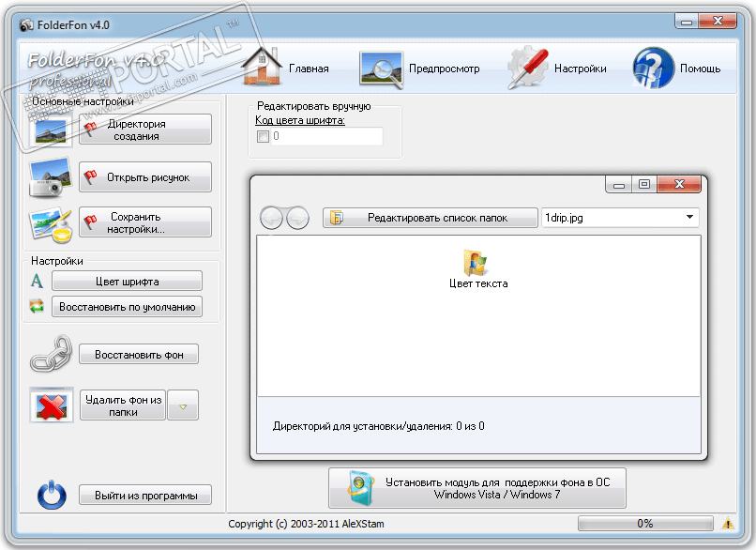Viewport: 756px width, 550px height.
Task: Click the letter A font icon
Action: click(x=37, y=281)
